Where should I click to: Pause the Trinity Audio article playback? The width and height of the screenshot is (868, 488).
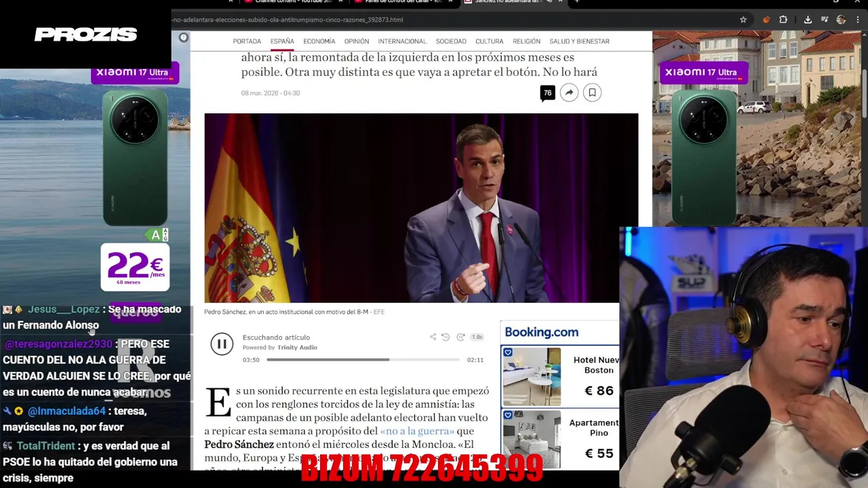(222, 344)
